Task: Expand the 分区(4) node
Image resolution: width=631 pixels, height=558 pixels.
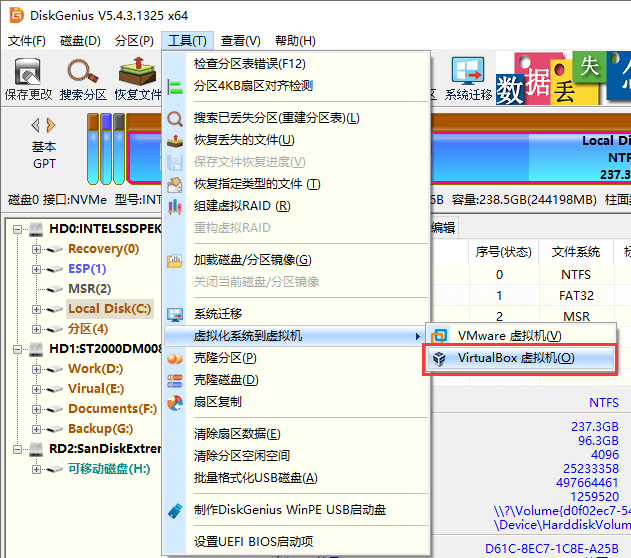Action: tap(36, 329)
